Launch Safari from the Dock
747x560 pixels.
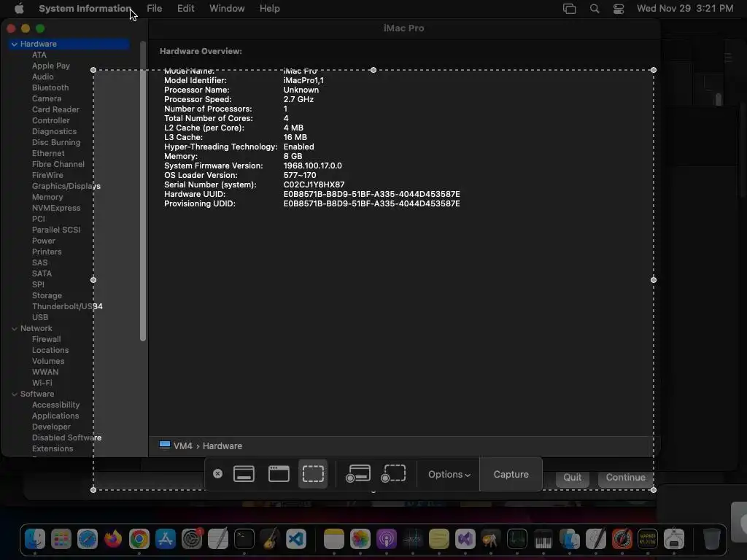88,539
